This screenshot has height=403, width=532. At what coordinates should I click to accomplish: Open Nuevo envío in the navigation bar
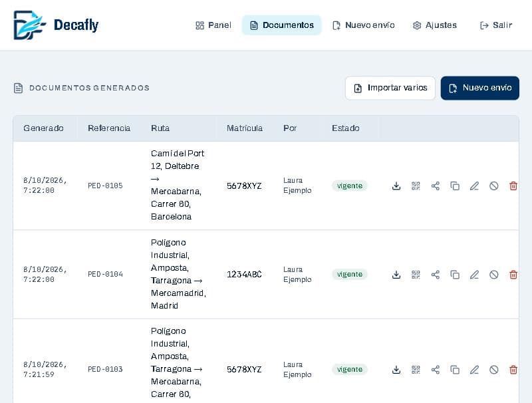click(x=363, y=25)
